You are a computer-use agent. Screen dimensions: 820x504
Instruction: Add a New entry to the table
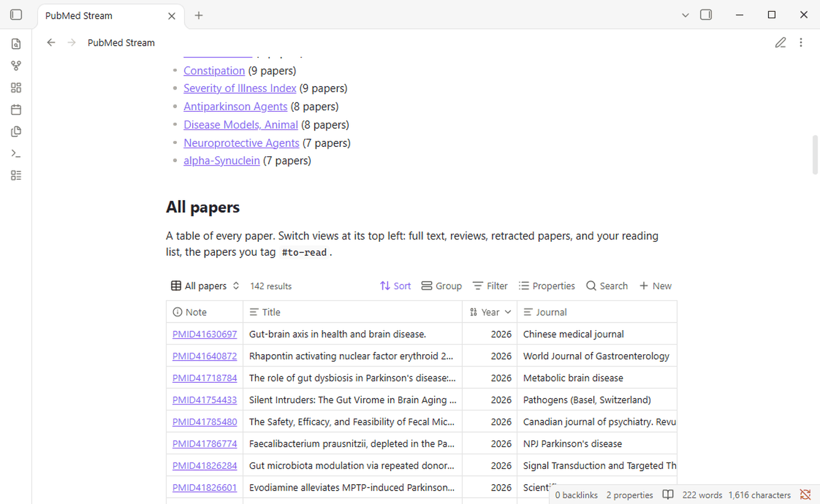(x=655, y=286)
